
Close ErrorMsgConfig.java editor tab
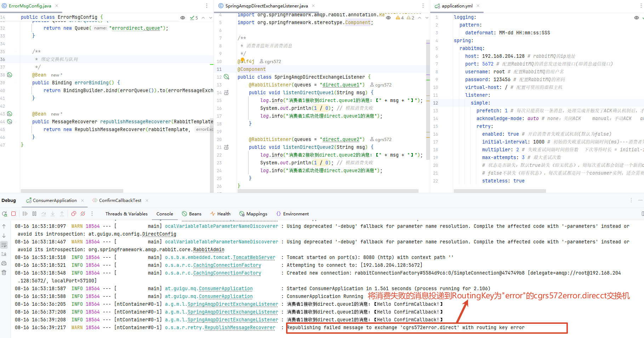57,6
